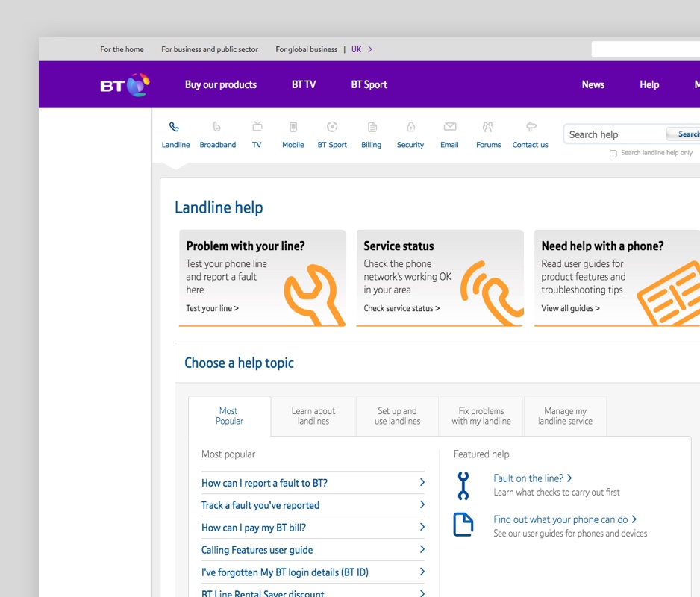Image resolution: width=700 pixels, height=597 pixels.
Task: Click the BT logo in header
Action: pos(125,85)
